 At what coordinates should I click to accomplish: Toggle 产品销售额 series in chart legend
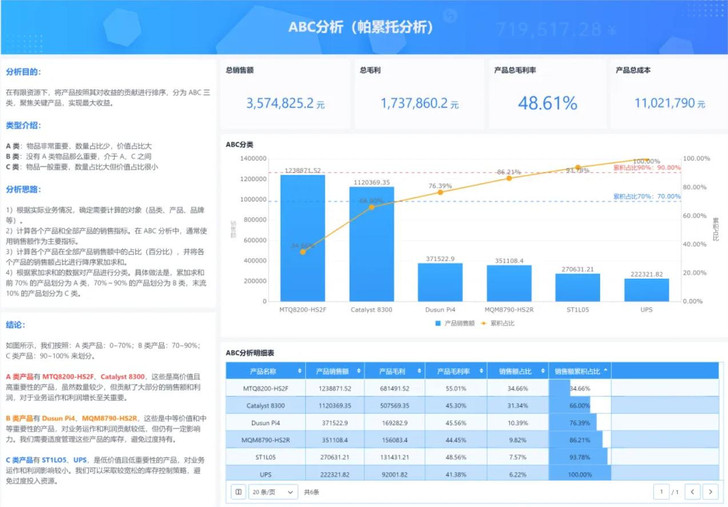coord(455,323)
